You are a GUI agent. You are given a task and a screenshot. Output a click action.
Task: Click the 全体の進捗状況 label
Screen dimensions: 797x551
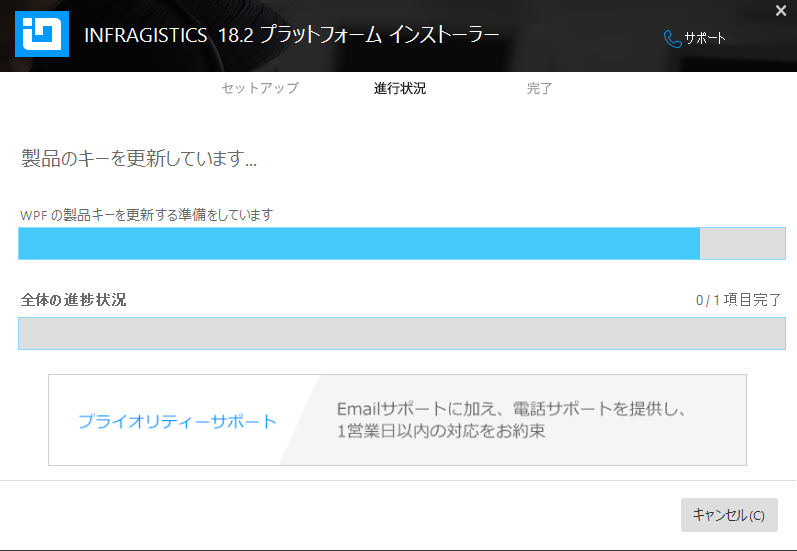point(73,300)
